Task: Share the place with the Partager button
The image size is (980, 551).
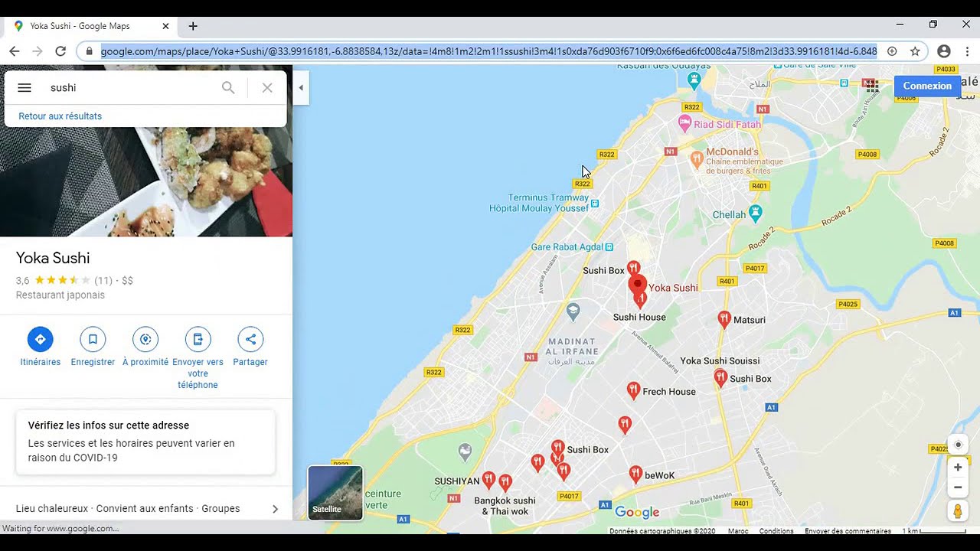Action: click(x=250, y=347)
